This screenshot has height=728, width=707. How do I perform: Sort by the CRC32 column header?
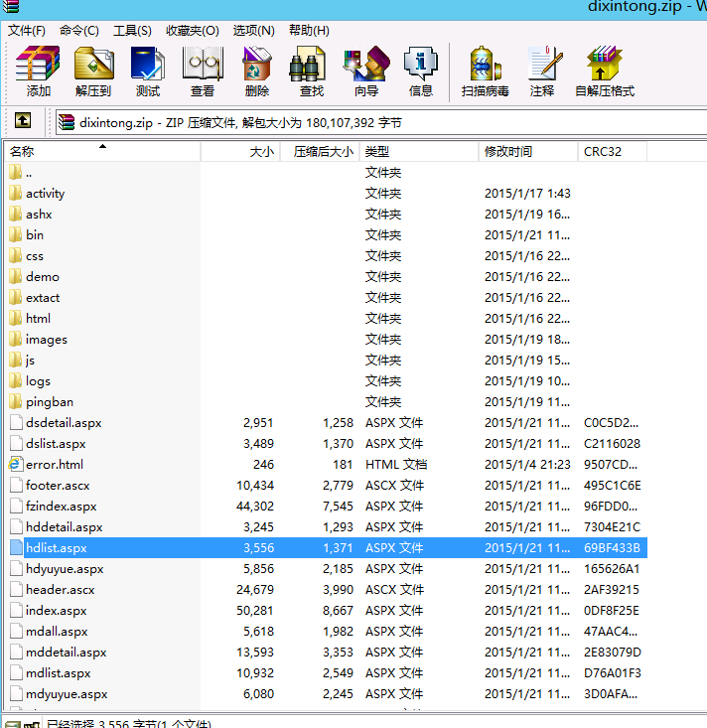tap(613, 151)
